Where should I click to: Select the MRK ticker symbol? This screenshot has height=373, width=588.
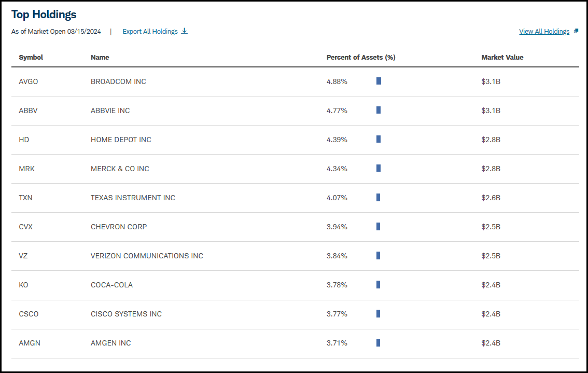[26, 169]
